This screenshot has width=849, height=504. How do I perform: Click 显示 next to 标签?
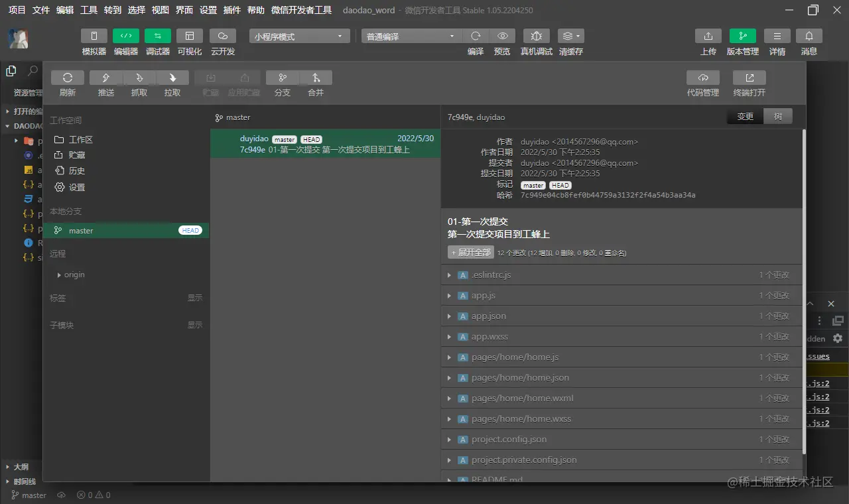(x=194, y=298)
